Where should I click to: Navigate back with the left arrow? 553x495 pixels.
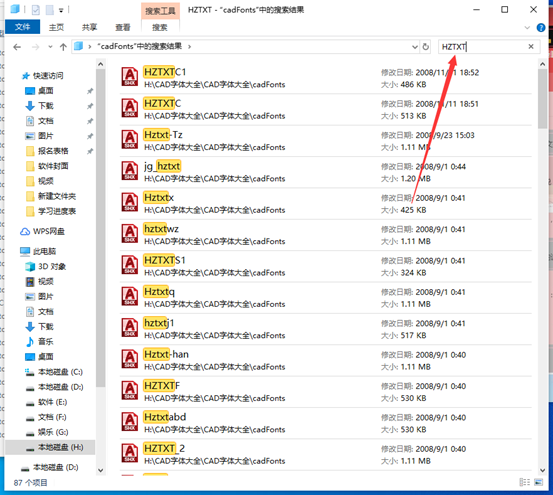coord(17,47)
